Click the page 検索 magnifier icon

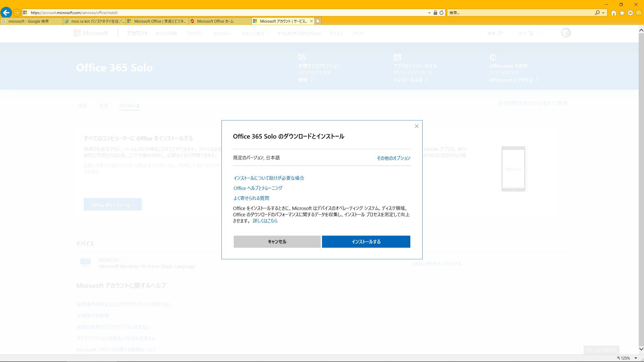click(500, 33)
